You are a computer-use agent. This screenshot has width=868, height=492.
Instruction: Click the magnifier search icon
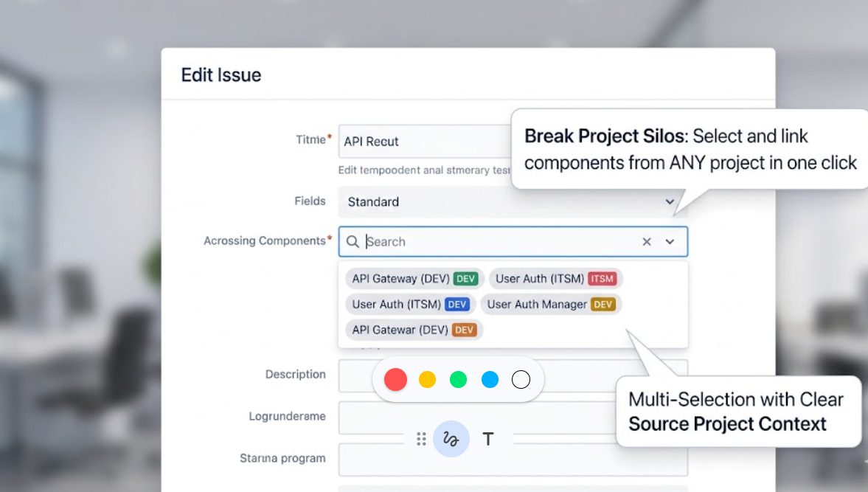(x=353, y=241)
